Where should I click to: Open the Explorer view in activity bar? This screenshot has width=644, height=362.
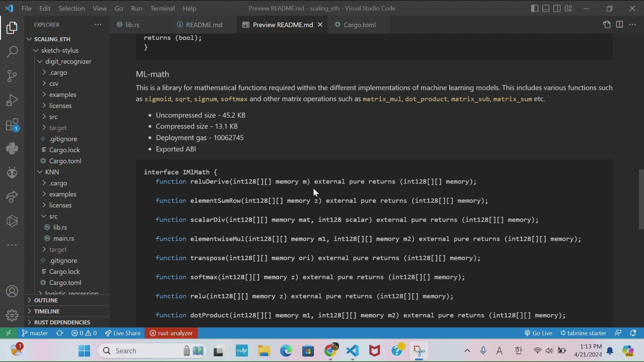pyautogui.click(x=12, y=28)
